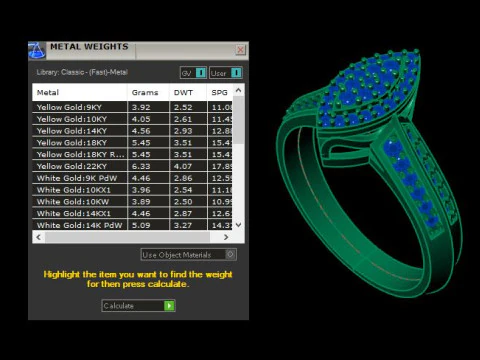The image size is (480, 360).
Task: Click the marquise gemstone cluster on ring
Action: click(368, 89)
